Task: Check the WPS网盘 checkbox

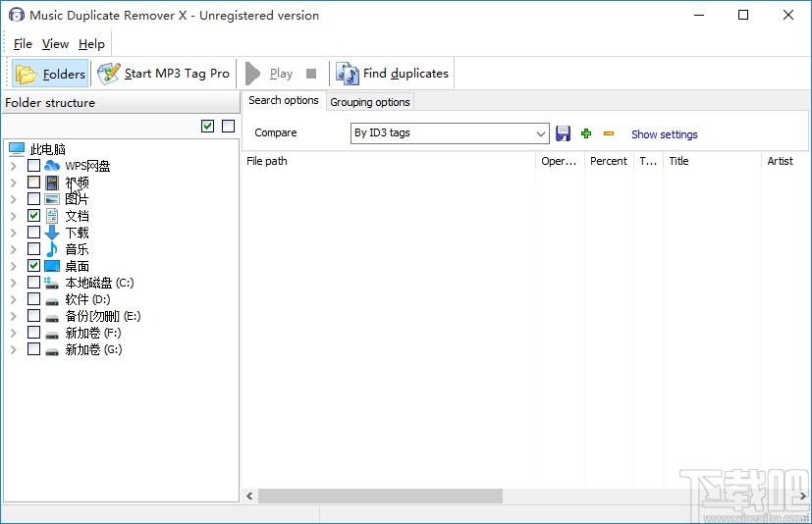Action: 33,166
